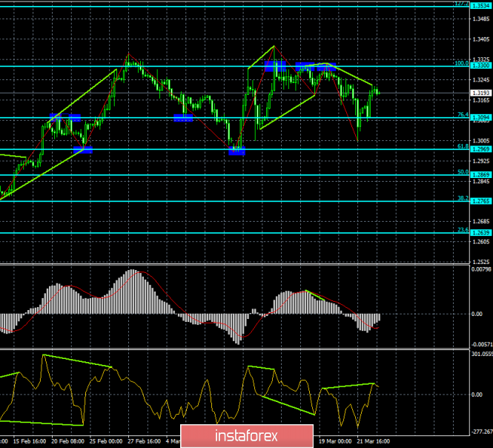
Task: Click the 61.8 Fibonacci level label
Action: tap(463, 146)
